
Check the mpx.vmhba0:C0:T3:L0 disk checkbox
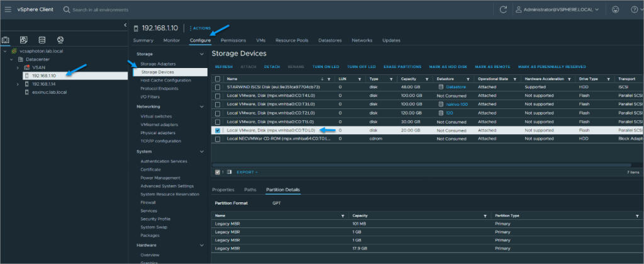[x=217, y=104]
